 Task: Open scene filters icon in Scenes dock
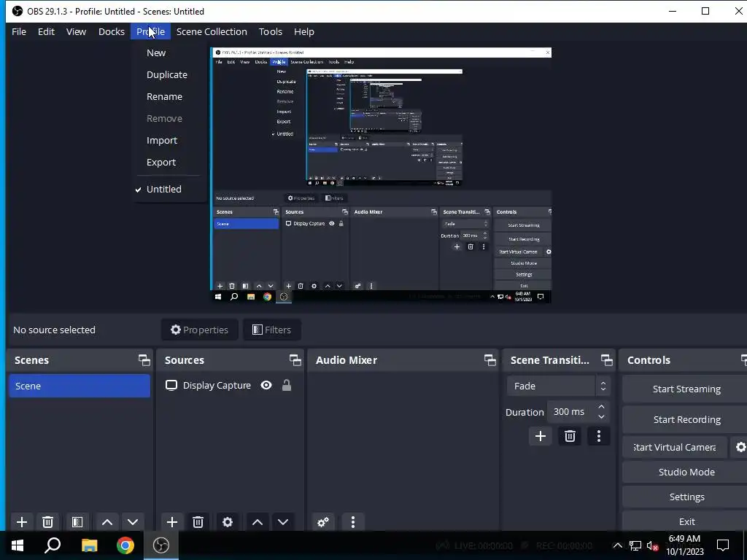pyautogui.click(x=77, y=522)
